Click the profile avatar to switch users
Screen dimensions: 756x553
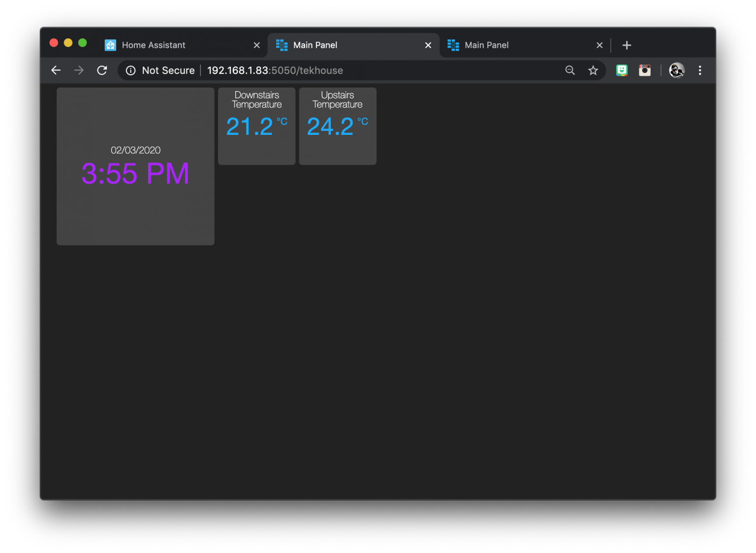(x=677, y=70)
